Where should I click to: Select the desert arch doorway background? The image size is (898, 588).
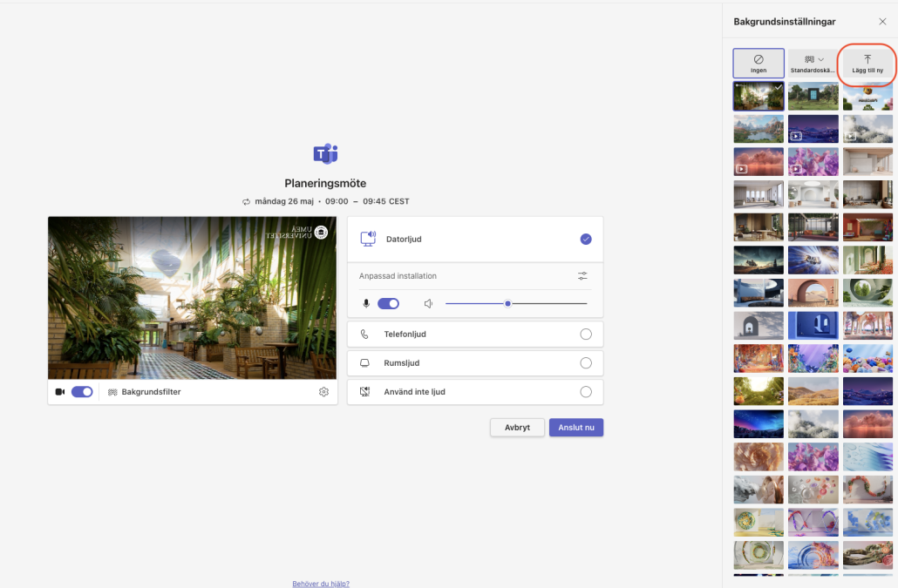pyautogui.click(x=813, y=293)
